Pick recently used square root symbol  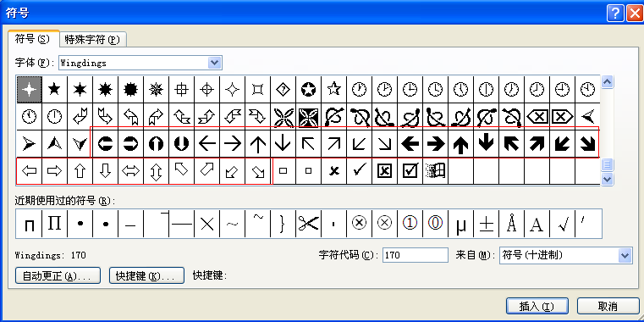point(563,224)
